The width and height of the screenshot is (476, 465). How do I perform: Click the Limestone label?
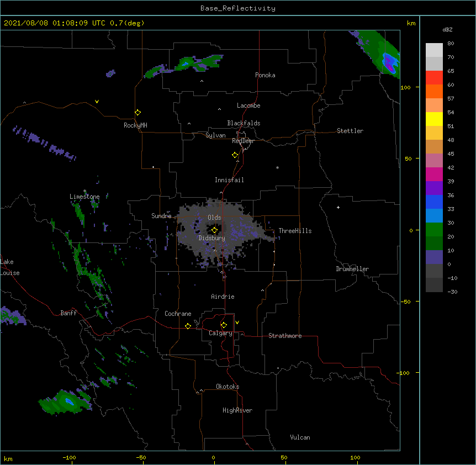point(84,197)
